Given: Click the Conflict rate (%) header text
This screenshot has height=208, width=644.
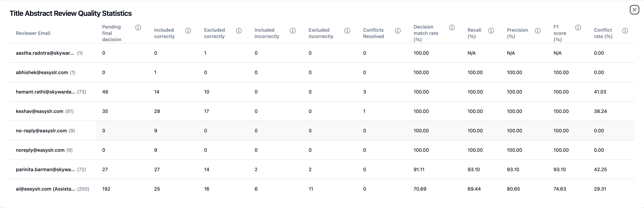Looking at the screenshot, I should coord(603,33).
